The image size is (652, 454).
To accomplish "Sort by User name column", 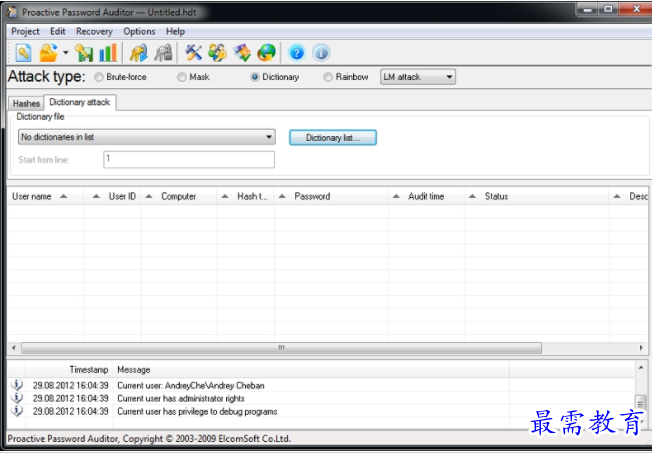I will [45, 196].
